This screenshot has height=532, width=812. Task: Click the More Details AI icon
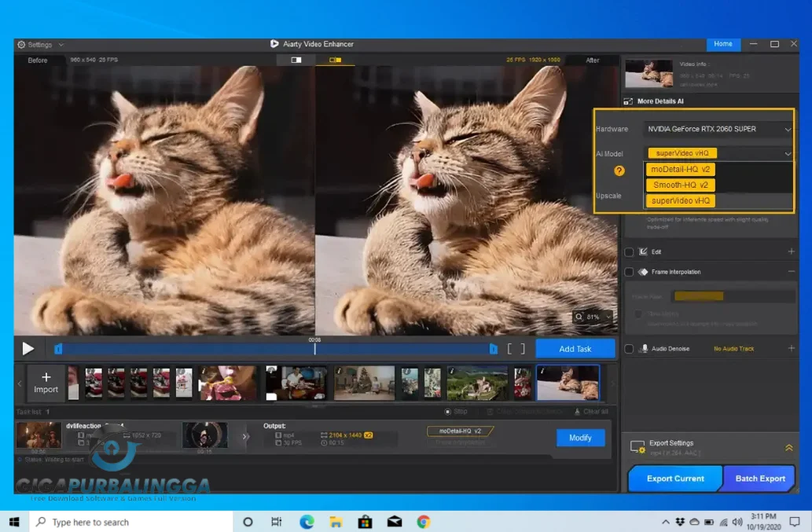[628, 101]
